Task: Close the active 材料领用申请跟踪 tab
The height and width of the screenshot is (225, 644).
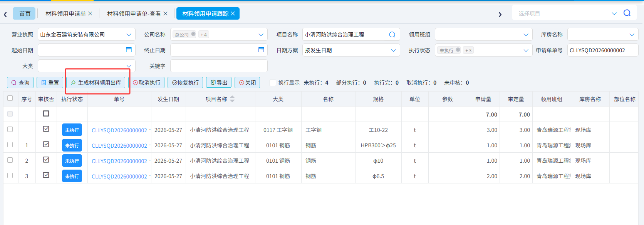Action: coord(233,13)
